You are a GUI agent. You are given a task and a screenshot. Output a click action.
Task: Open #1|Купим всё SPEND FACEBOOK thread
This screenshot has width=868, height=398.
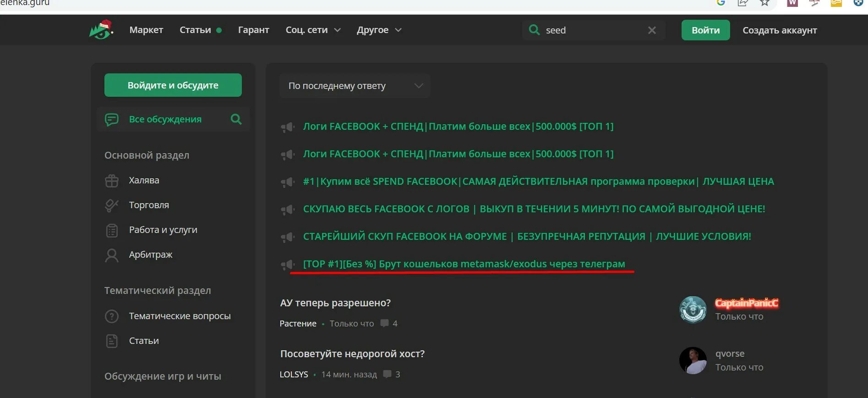click(x=538, y=182)
